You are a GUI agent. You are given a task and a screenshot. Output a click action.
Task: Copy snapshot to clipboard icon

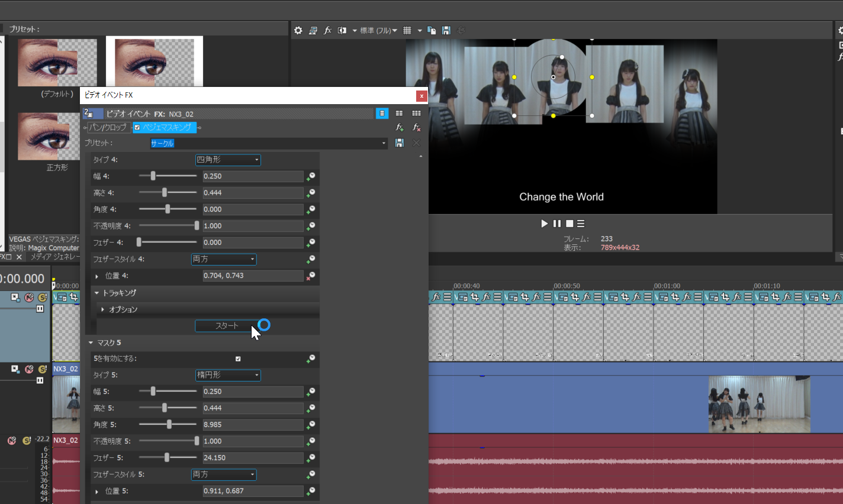[x=432, y=30]
